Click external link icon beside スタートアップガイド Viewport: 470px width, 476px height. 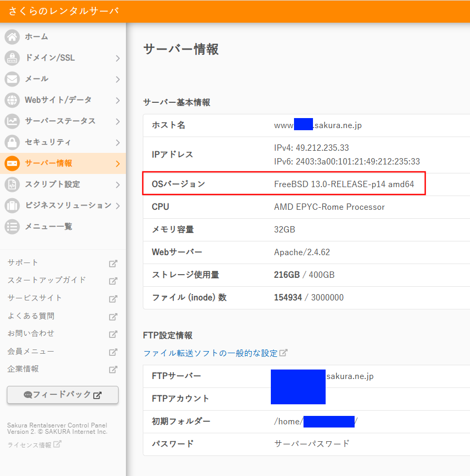pos(113,281)
